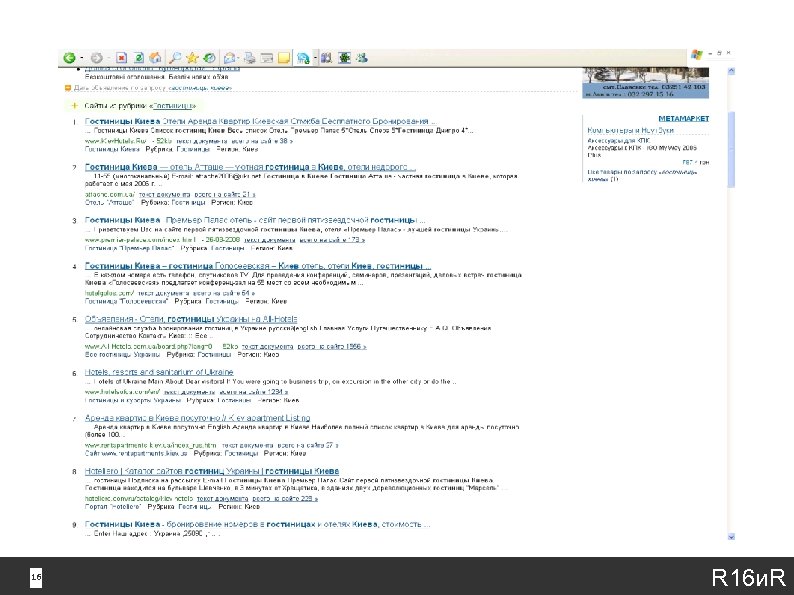Click the Edit page toolbar icon

coord(267,58)
